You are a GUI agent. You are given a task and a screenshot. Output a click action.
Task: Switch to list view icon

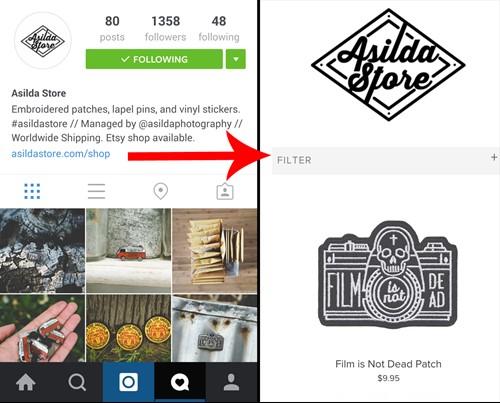coord(96,191)
